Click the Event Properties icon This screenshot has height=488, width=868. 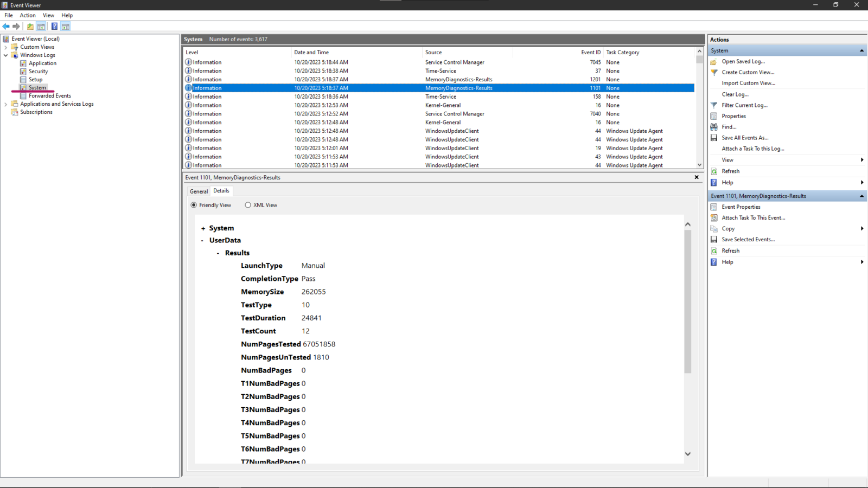tap(714, 207)
